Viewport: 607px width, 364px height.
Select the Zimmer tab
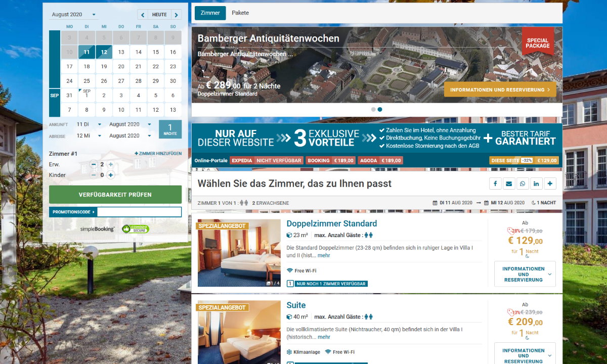(210, 13)
